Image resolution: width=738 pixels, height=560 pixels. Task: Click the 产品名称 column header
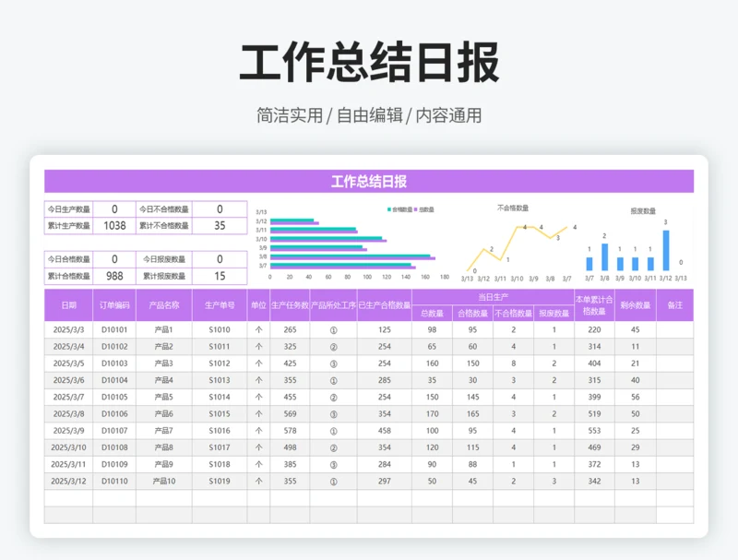(164, 305)
